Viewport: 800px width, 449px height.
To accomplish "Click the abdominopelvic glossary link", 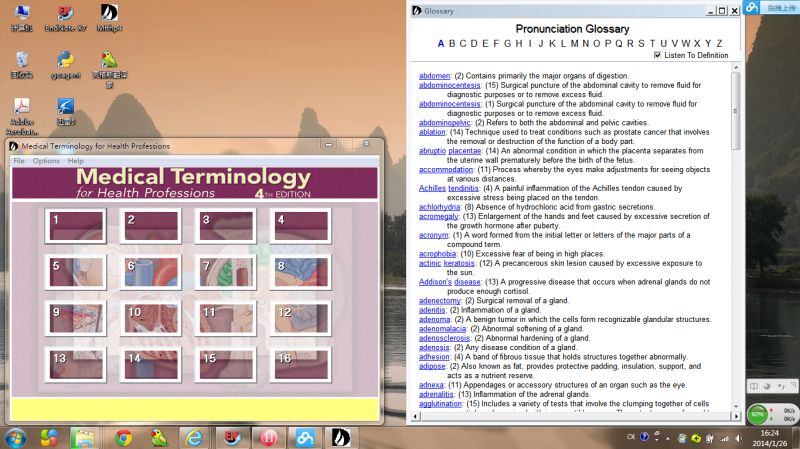I will coord(445,122).
